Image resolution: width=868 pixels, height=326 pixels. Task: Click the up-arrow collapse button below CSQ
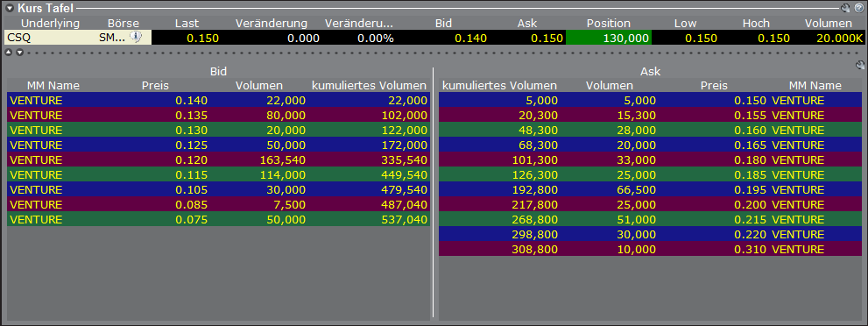tap(8, 53)
